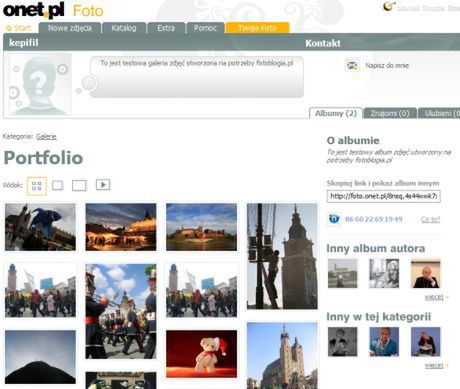
Task: Switch to the Znajomi (0) tab
Action: tap(390, 113)
